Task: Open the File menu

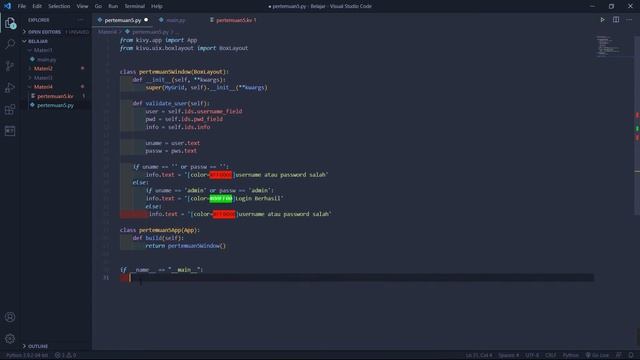Action: click(22, 6)
